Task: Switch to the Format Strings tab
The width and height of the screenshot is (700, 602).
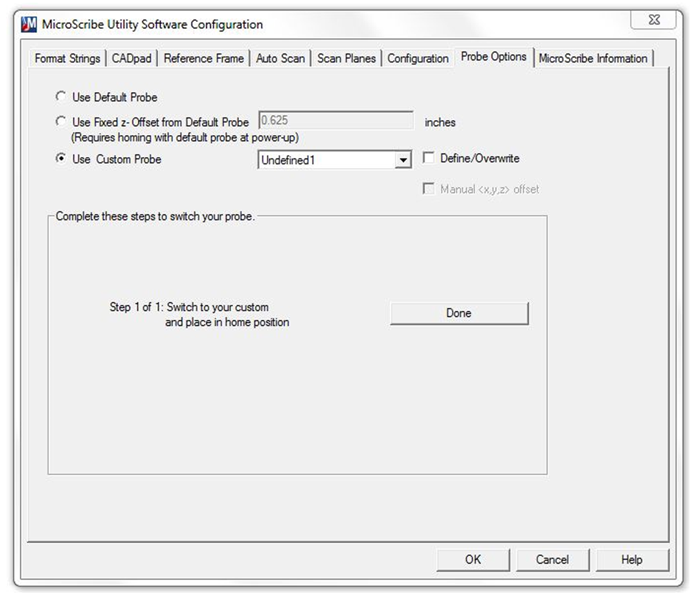Action: (x=67, y=58)
